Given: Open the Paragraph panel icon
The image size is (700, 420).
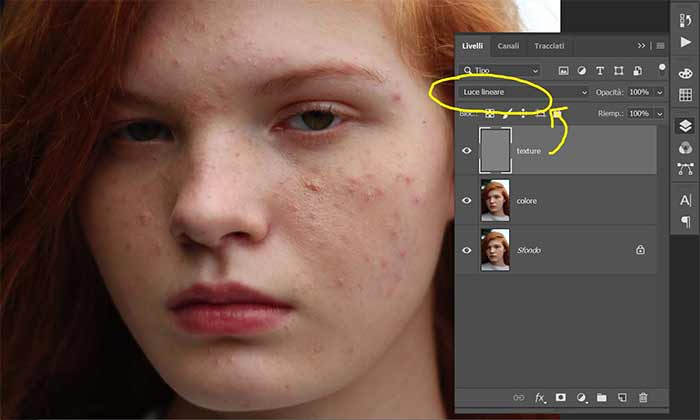Looking at the screenshot, I should coord(686,220).
